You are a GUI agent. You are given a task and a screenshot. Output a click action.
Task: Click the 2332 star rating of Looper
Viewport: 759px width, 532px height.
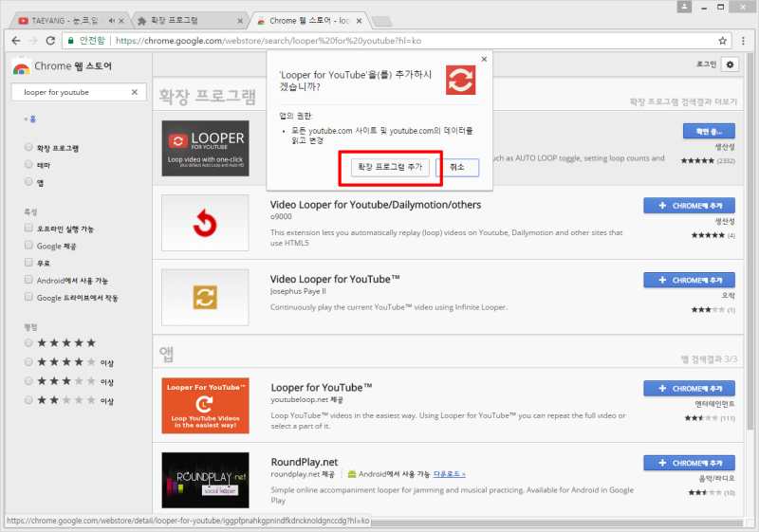[x=708, y=160]
